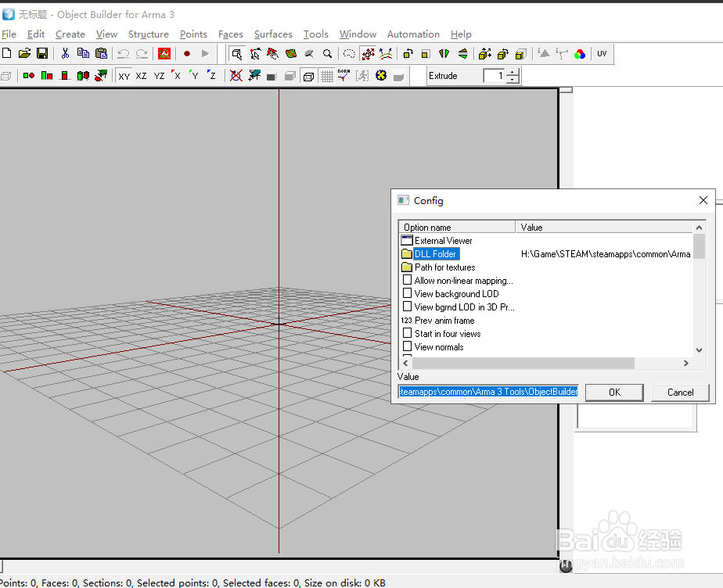Image resolution: width=723 pixels, height=588 pixels.
Task: Check View bgrnd LOD in 3D Pr... option
Action: (407, 307)
